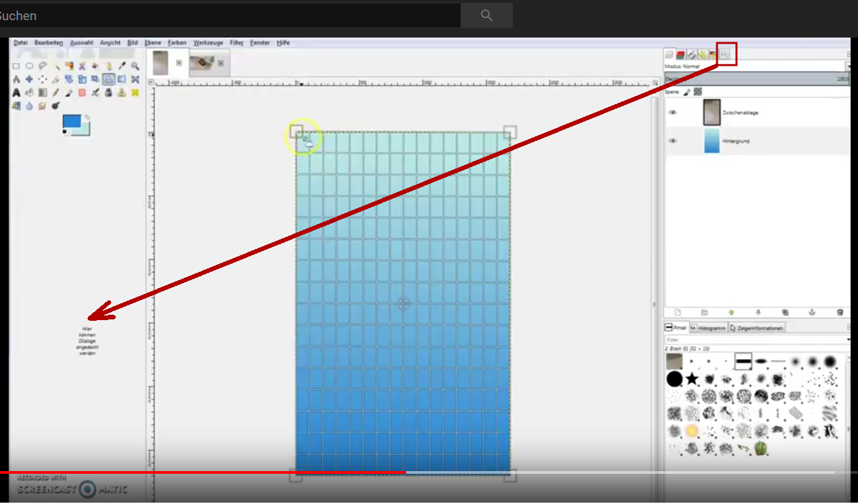Select the Fuzzy Select wand tool
The width and height of the screenshot is (858, 504).
[56, 66]
